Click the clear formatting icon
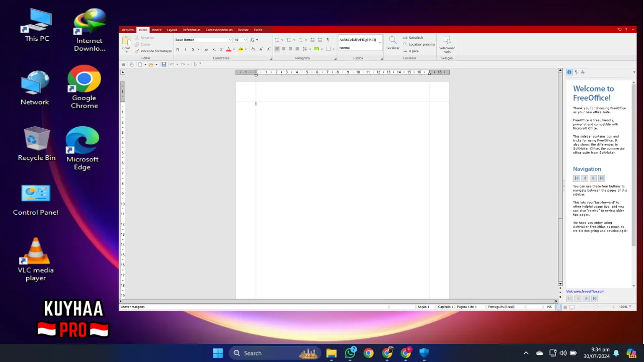The image size is (644, 362). (x=253, y=49)
